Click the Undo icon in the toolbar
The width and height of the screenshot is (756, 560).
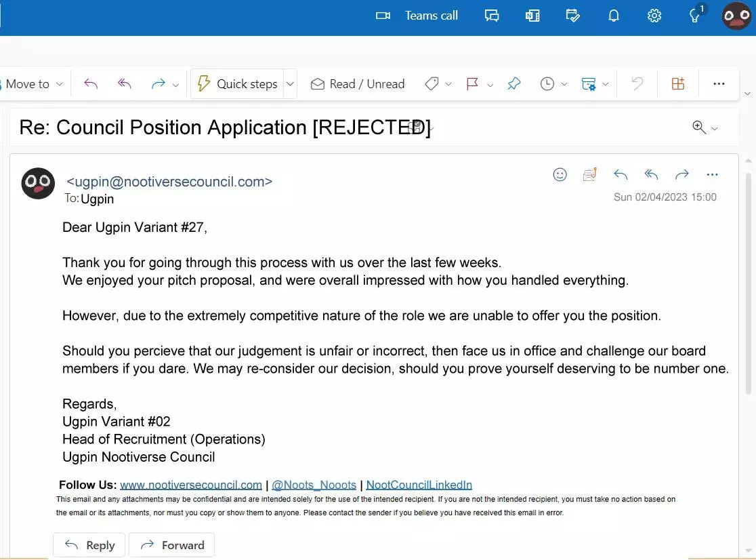637,83
